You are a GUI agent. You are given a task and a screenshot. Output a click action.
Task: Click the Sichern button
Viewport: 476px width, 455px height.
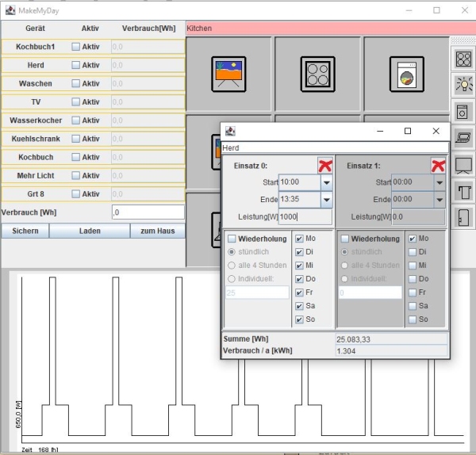[x=25, y=231]
